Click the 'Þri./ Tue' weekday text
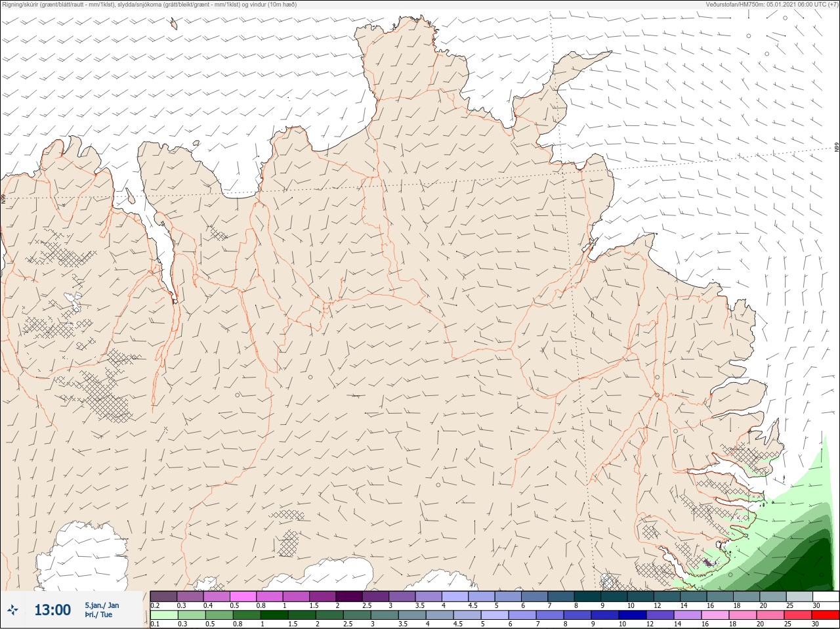The image size is (840, 629). [98, 615]
